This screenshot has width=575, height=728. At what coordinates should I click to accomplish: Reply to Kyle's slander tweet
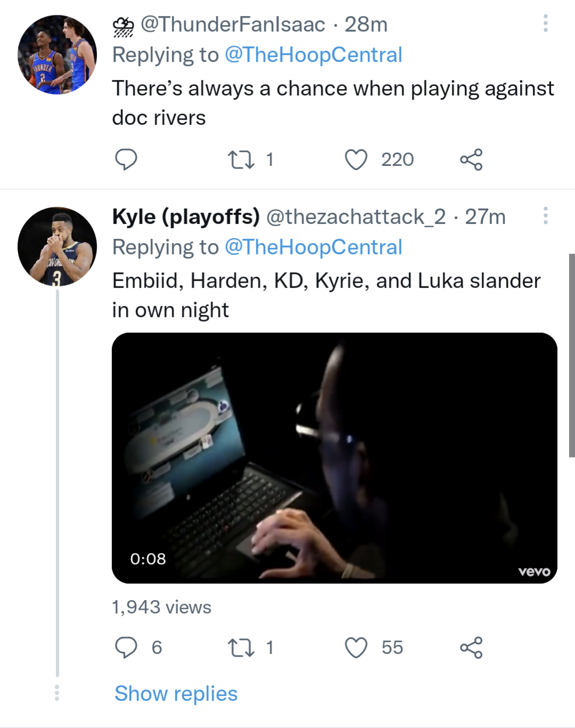tap(126, 647)
